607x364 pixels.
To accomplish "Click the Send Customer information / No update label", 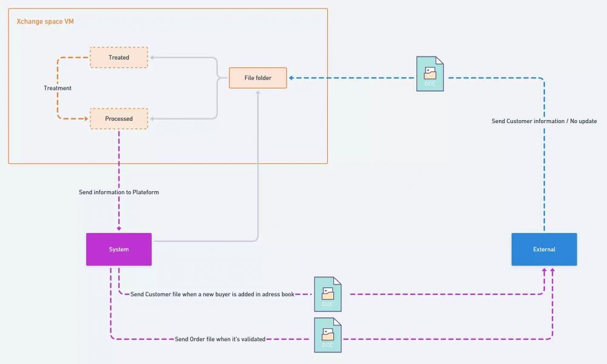I will 544,121.
